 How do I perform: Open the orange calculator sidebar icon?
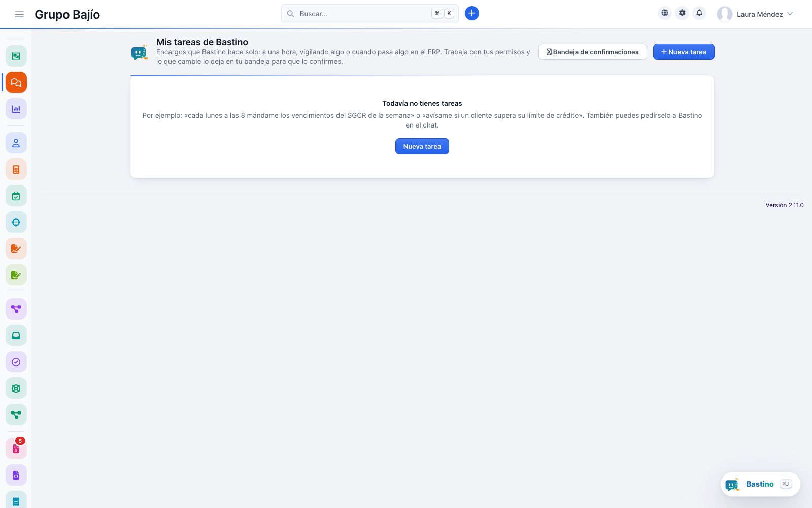[16, 170]
